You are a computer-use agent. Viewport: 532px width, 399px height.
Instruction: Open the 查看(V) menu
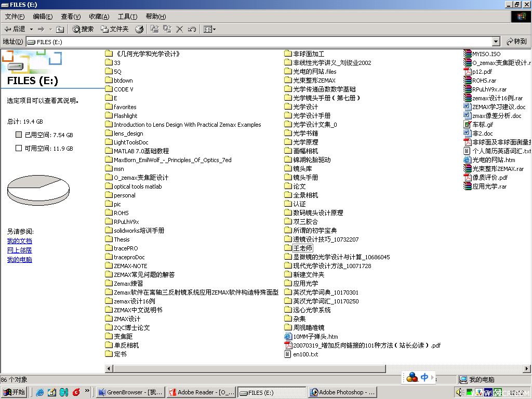[x=71, y=17]
